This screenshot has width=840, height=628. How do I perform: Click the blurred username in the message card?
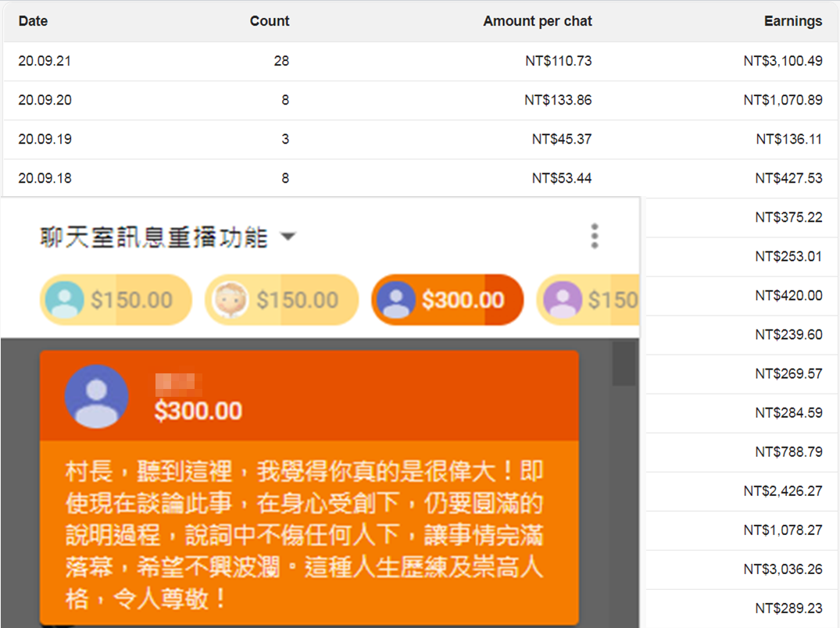pos(178,384)
